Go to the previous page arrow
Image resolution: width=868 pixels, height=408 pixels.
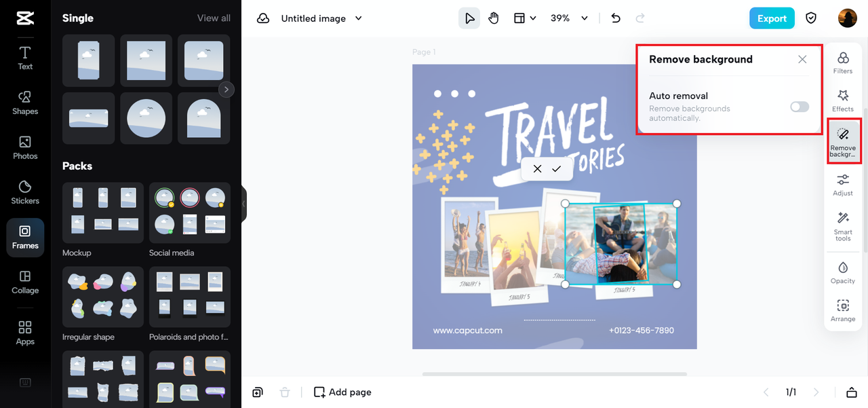[x=766, y=392]
